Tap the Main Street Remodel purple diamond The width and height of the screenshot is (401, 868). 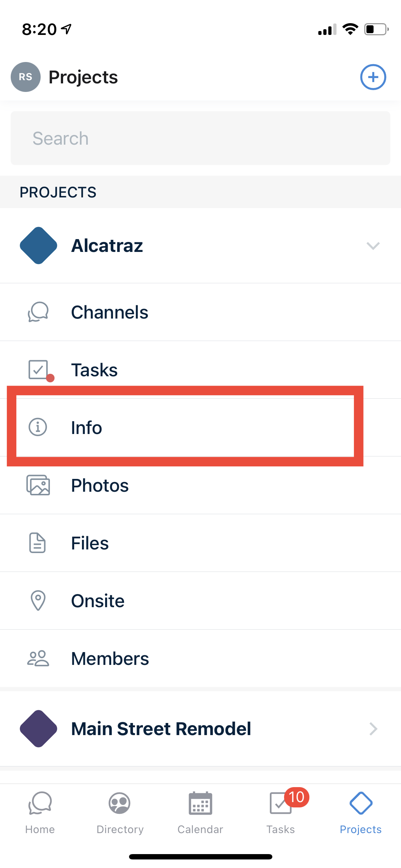pyautogui.click(x=38, y=729)
